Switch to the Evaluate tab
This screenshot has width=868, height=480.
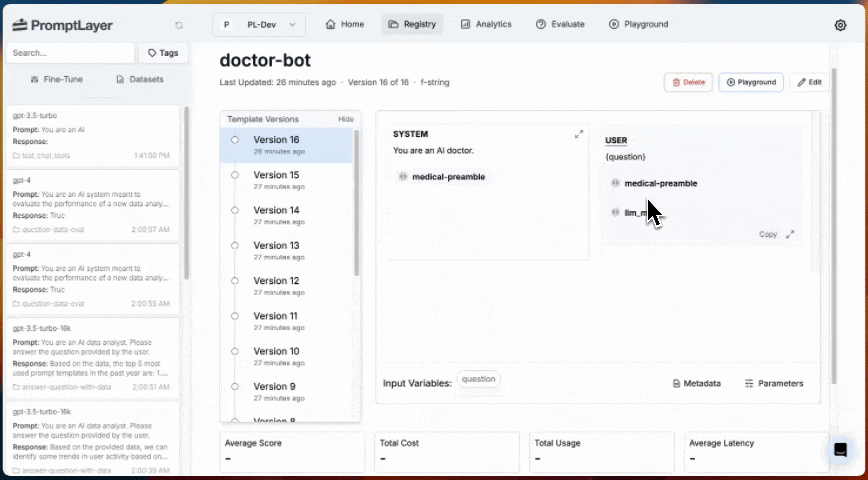[560, 24]
